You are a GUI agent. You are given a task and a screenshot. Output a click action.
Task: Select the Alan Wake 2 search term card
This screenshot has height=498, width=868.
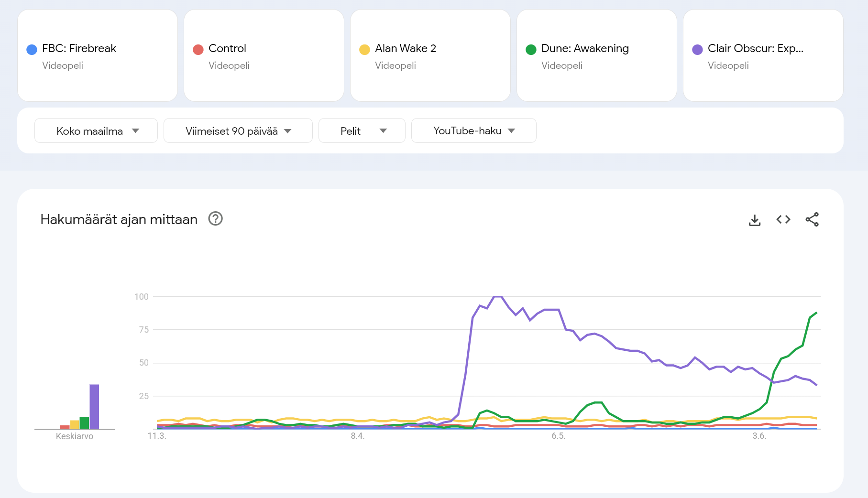click(x=430, y=55)
